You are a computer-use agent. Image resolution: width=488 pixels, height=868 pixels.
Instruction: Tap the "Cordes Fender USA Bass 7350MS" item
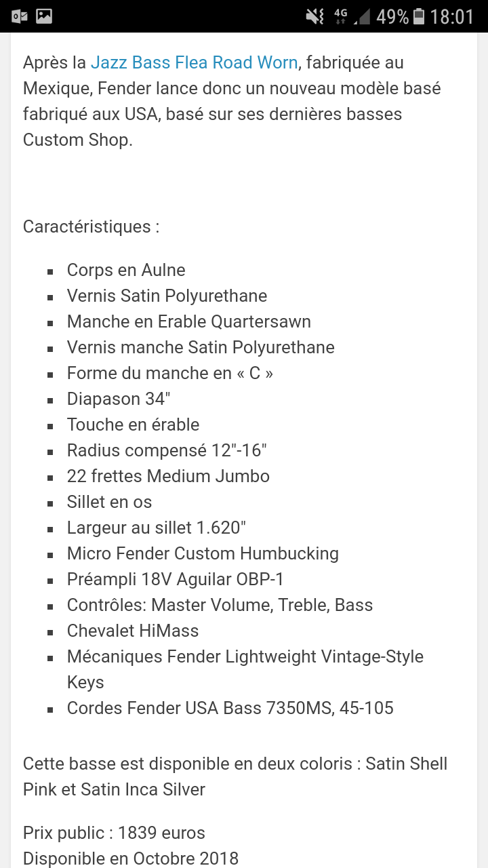(230, 708)
